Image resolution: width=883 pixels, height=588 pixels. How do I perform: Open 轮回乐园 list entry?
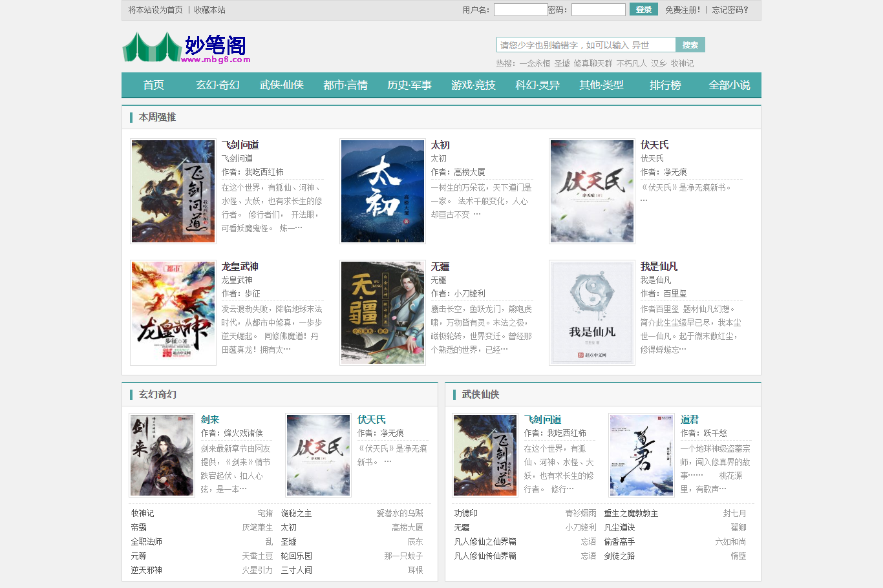click(x=297, y=556)
